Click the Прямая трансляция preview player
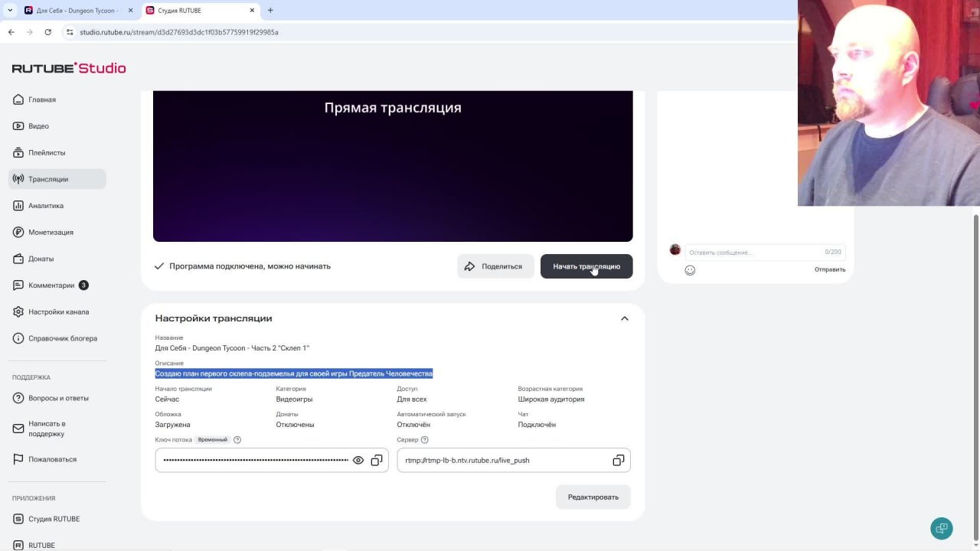980x551 pixels. (393, 166)
